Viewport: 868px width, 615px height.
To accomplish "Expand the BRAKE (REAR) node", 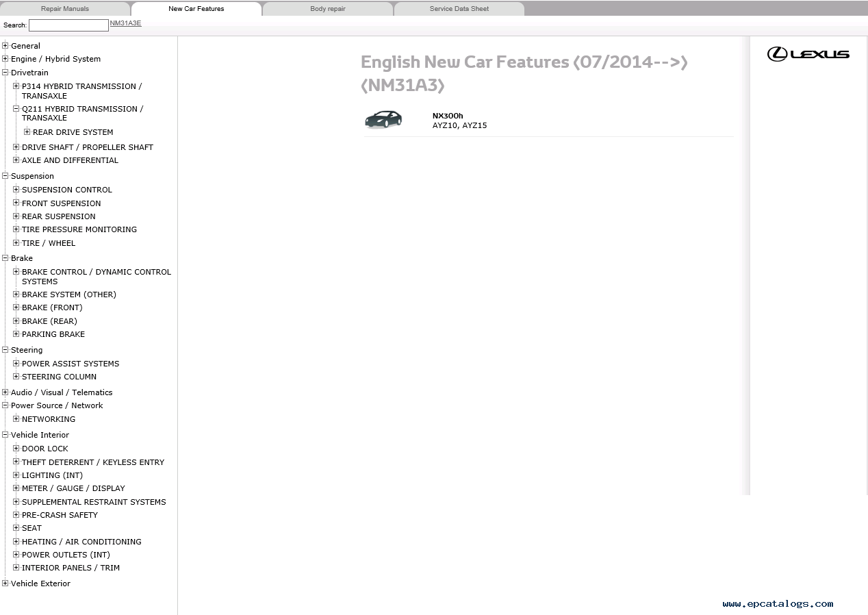I will pos(16,321).
